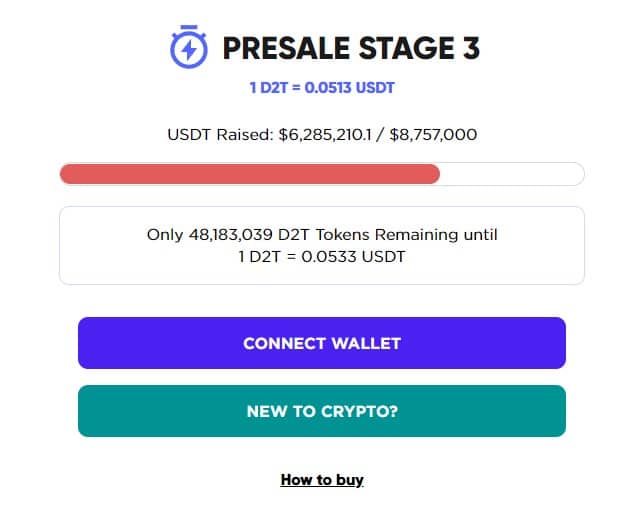Click the tokens remaining information box
Viewport: 643px width, 509px height.
[322, 245]
